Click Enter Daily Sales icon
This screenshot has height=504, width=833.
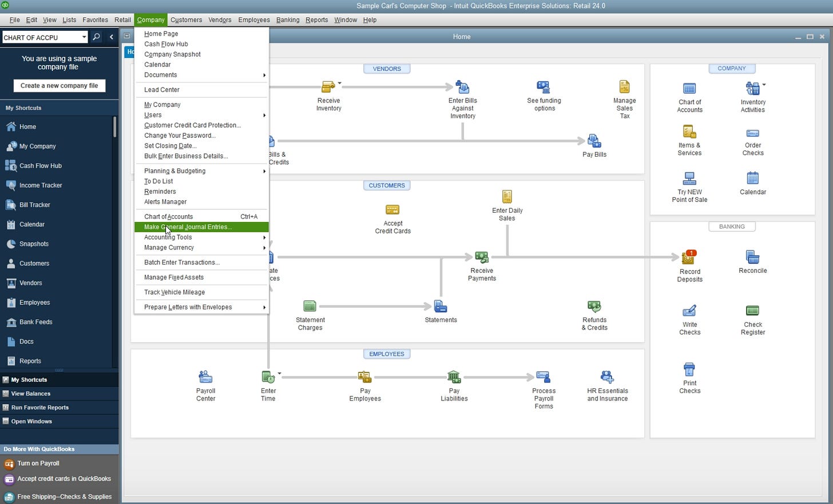pos(507,197)
